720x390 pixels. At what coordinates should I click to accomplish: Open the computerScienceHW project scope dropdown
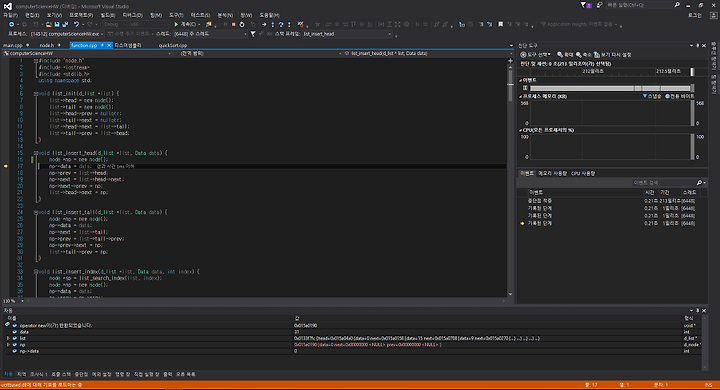87,53
